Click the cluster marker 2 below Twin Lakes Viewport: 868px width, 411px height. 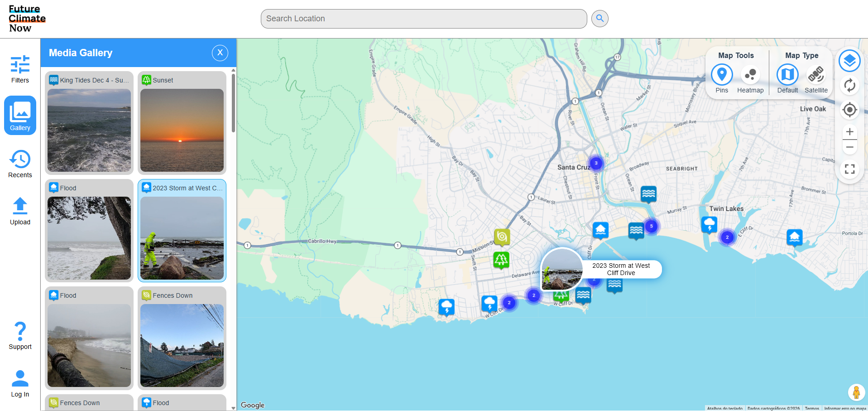tap(727, 237)
